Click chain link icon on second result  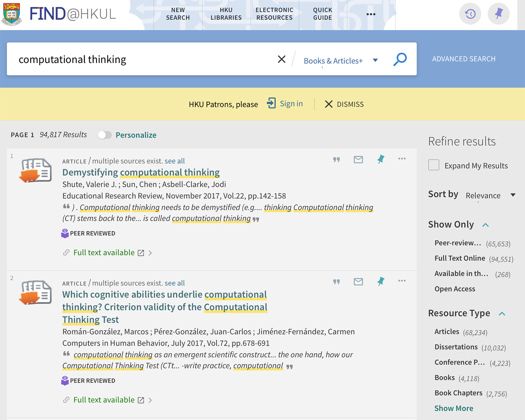tap(66, 400)
